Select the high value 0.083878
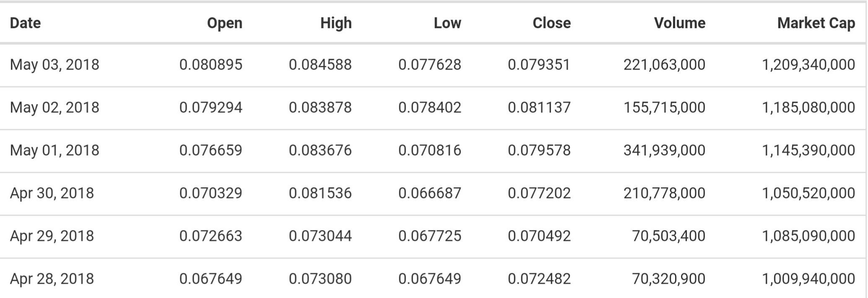 (320, 107)
